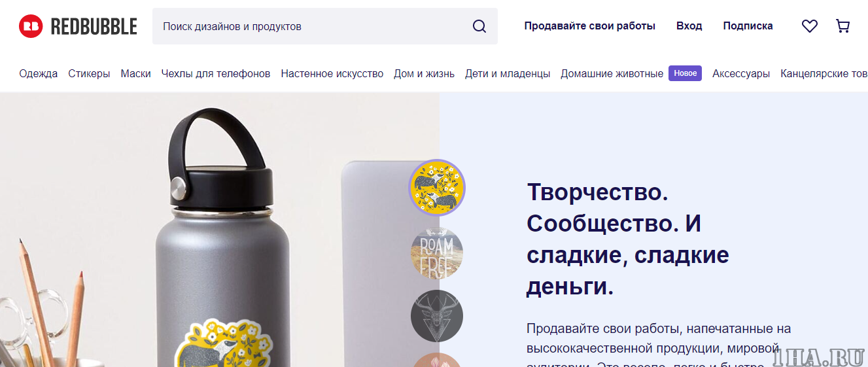This screenshot has height=367, width=868.
Task: Open the favorites heart icon
Action: pyautogui.click(x=810, y=26)
